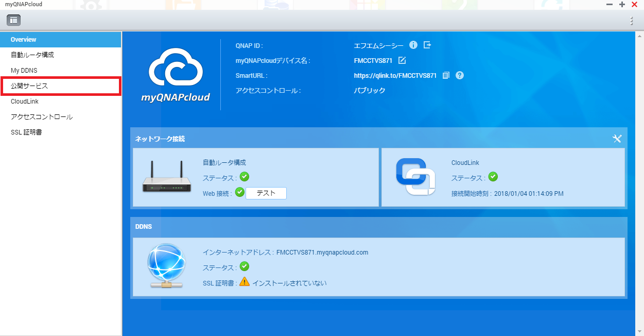Click the DDNS status check mark
This screenshot has width=644, height=336.
point(245,266)
